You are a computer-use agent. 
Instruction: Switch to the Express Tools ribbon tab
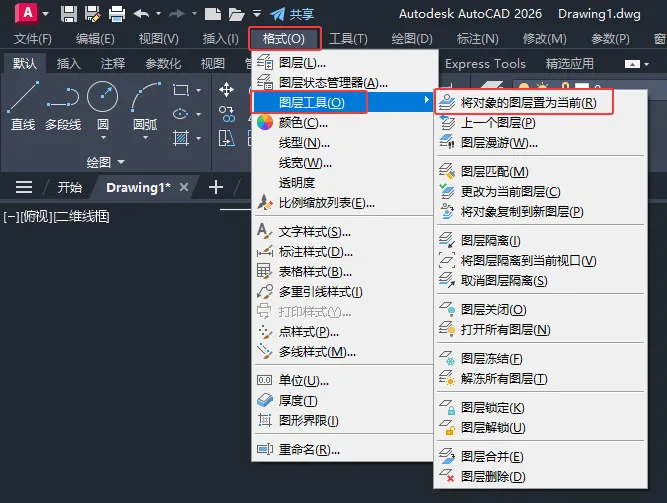point(485,63)
